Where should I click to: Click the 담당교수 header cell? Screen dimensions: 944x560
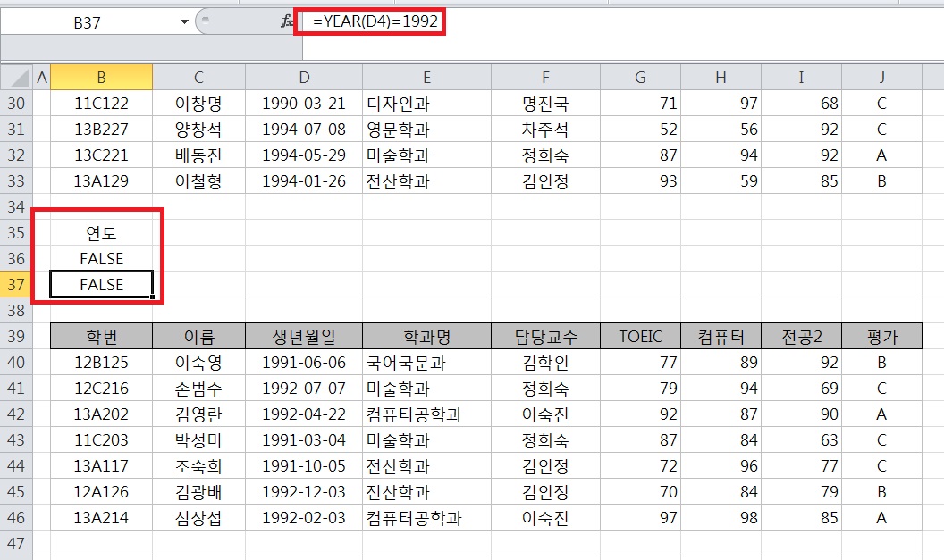tap(544, 337)
